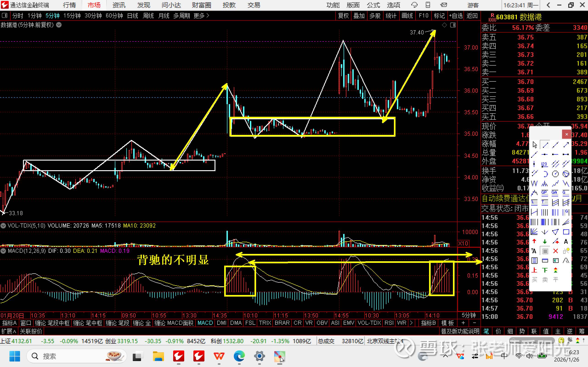Click the 返回 button
The height and width of the screenshot is (367, 588).
point(472,16)
